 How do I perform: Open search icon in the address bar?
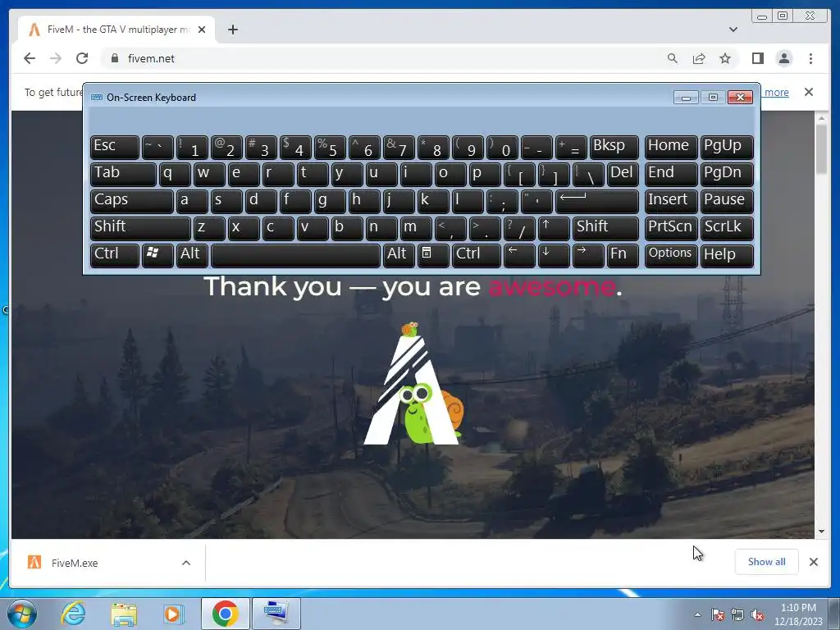673,58
